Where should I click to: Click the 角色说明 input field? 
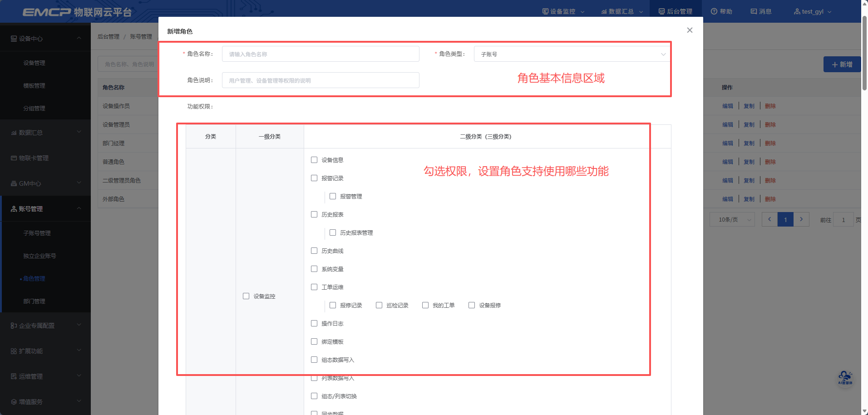tap(321, 80)
